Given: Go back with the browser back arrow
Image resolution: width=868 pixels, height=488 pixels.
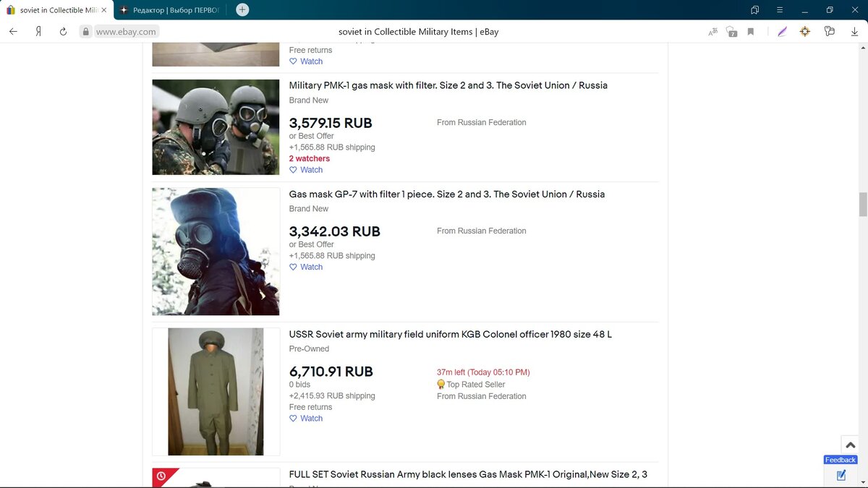Looking at the screenshot, I should pyautogui.click(x=13, y=32).
